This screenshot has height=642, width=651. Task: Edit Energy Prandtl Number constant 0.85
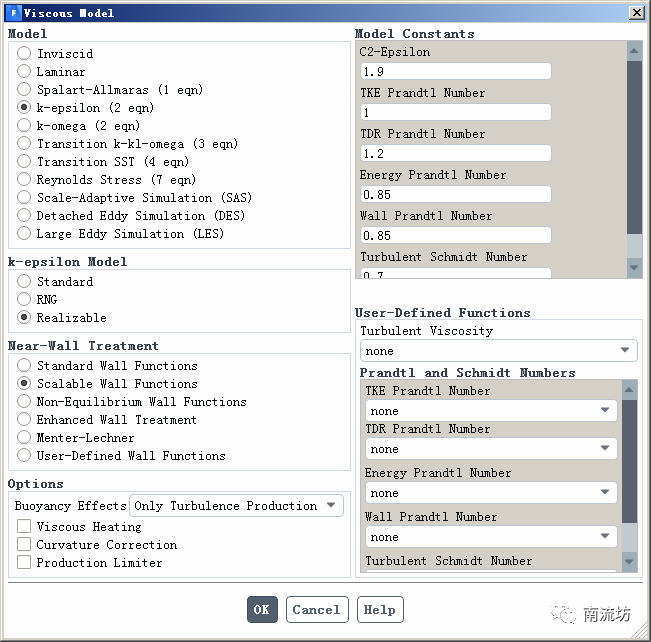(456, 194)
